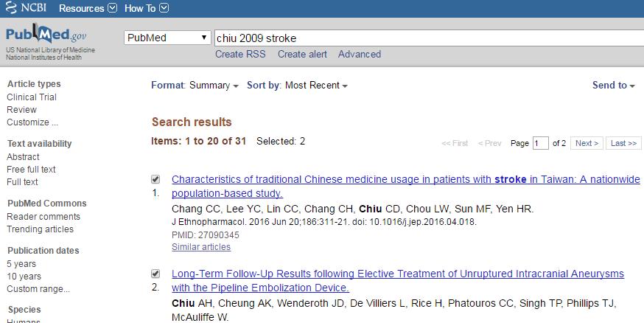The image size is (644, 323).
Task: Open Similar articles for first result
Action: click(x=201, y=247)
